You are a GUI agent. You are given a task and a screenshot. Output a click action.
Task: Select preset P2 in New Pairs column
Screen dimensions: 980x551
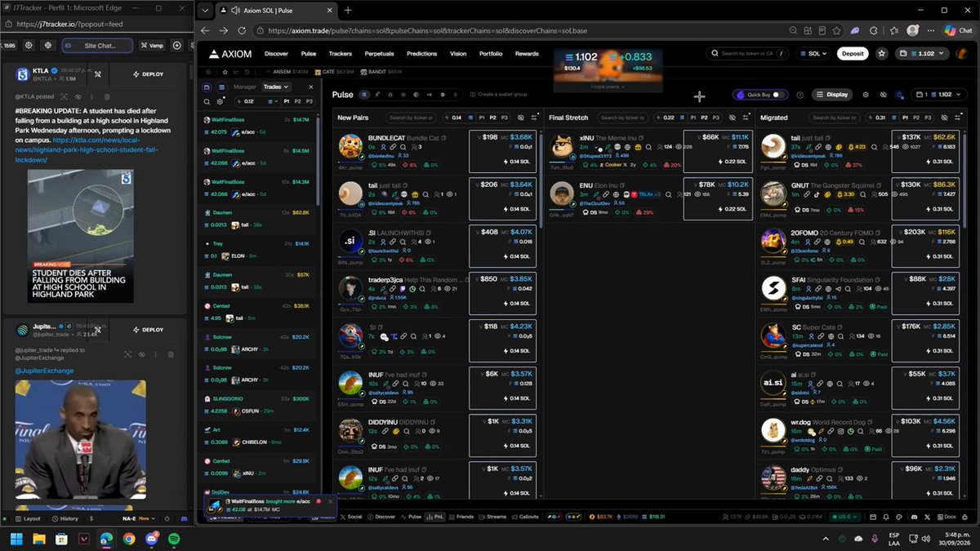493,118
